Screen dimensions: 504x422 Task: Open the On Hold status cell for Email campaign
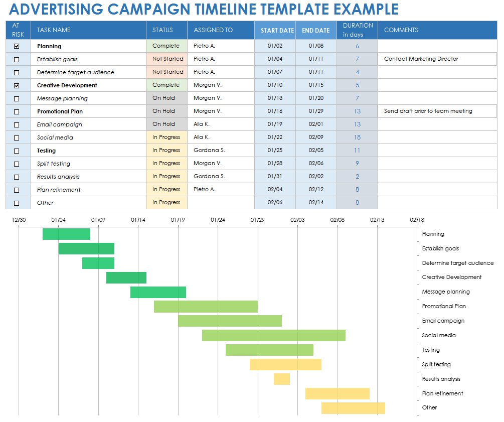(x=164, y=124)
